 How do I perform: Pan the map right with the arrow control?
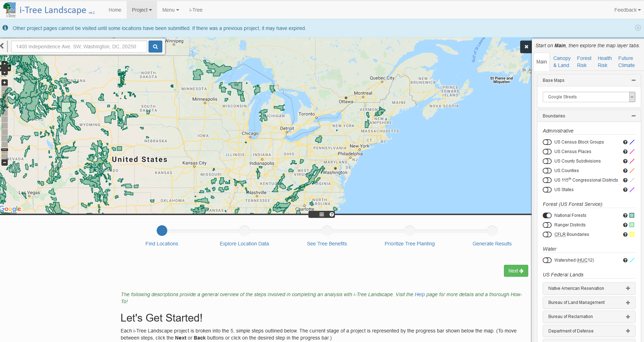click(9, 68)
